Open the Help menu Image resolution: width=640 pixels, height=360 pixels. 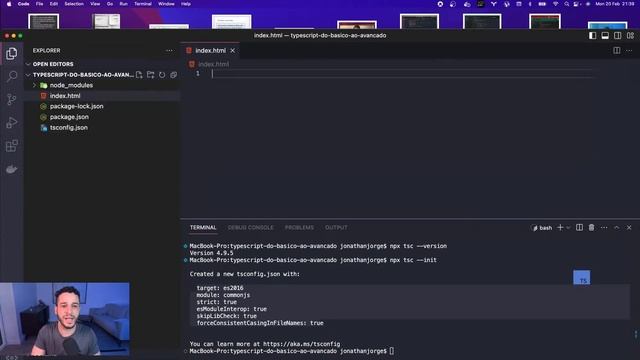[186, 4]
